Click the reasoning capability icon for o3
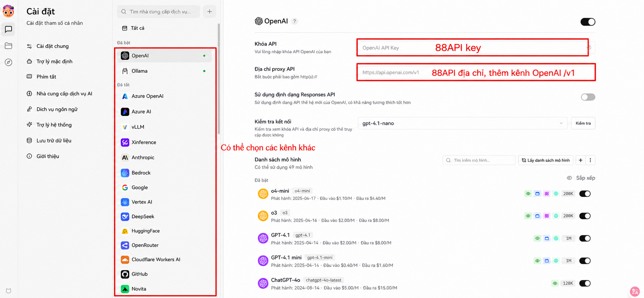 click(547, 216)
